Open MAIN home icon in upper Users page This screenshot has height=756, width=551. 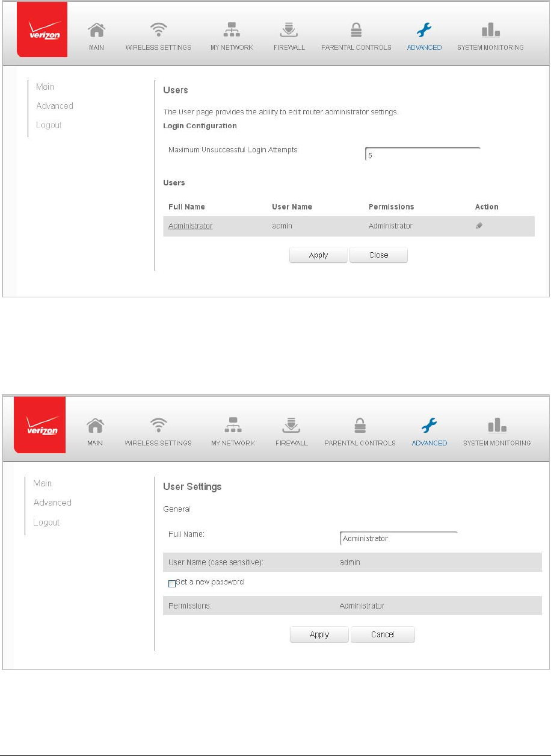coord(96,31)
